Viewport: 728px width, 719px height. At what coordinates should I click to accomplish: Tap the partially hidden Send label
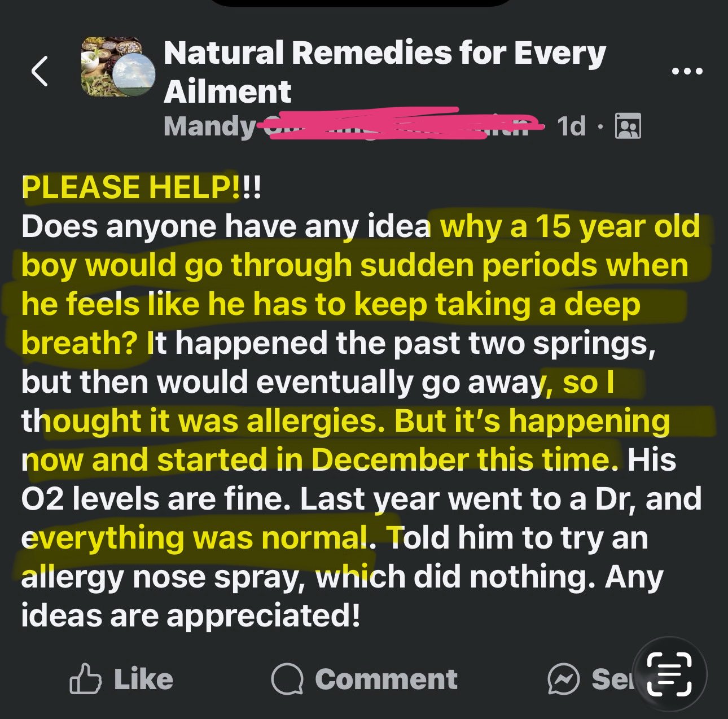(612, 679)
